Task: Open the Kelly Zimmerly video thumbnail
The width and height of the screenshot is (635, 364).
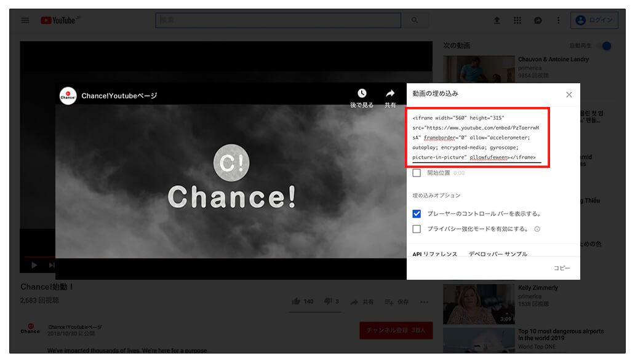Action: [478, 302]
